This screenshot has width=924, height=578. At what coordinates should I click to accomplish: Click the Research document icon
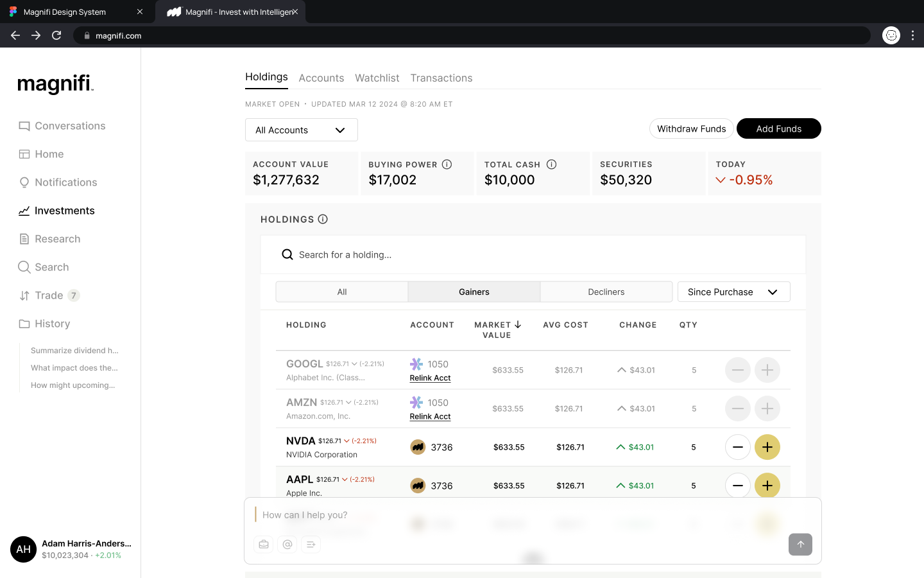(24, 239)
